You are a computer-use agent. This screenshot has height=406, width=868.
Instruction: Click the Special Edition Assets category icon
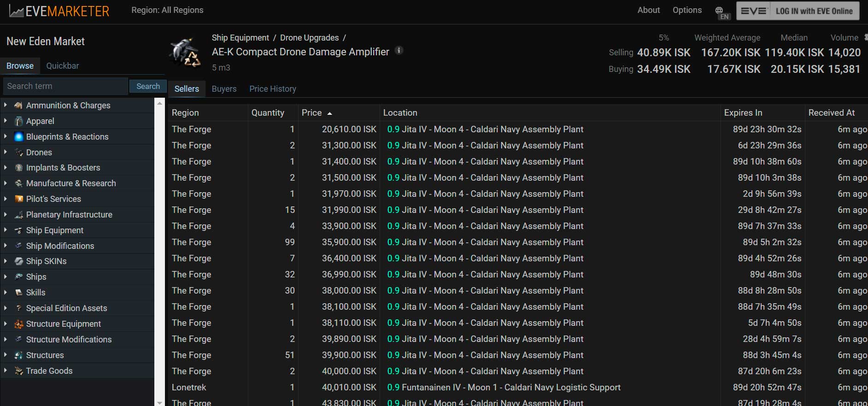pyautogui.click(x=18, y=308)
